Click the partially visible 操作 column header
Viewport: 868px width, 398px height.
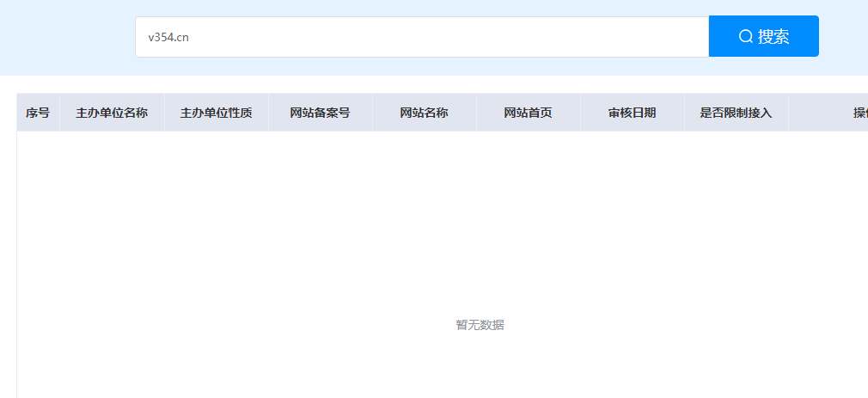tap(859, 113)
